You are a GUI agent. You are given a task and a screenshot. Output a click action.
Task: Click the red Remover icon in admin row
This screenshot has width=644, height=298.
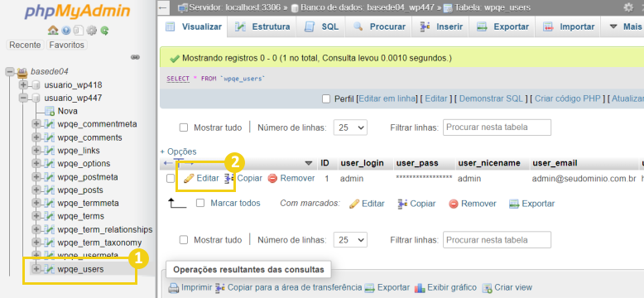[272, 179]
